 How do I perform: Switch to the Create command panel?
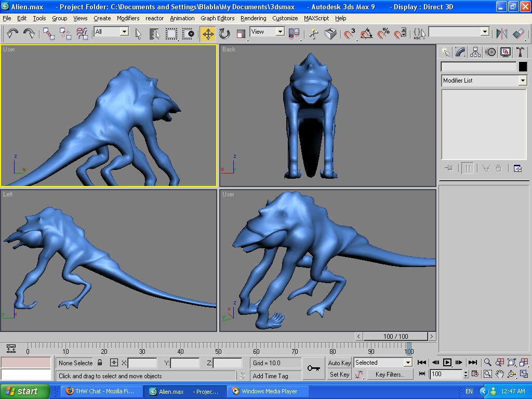445,52
